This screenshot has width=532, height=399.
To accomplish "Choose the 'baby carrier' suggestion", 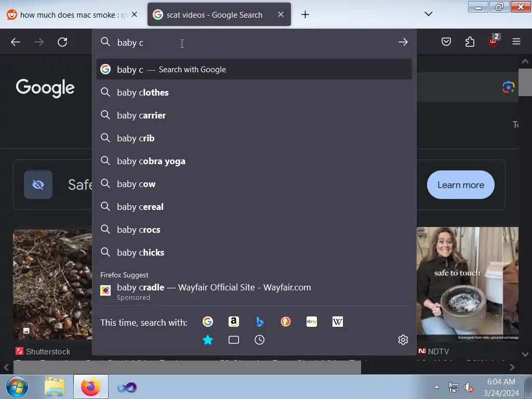I will [x=254, y=115].
